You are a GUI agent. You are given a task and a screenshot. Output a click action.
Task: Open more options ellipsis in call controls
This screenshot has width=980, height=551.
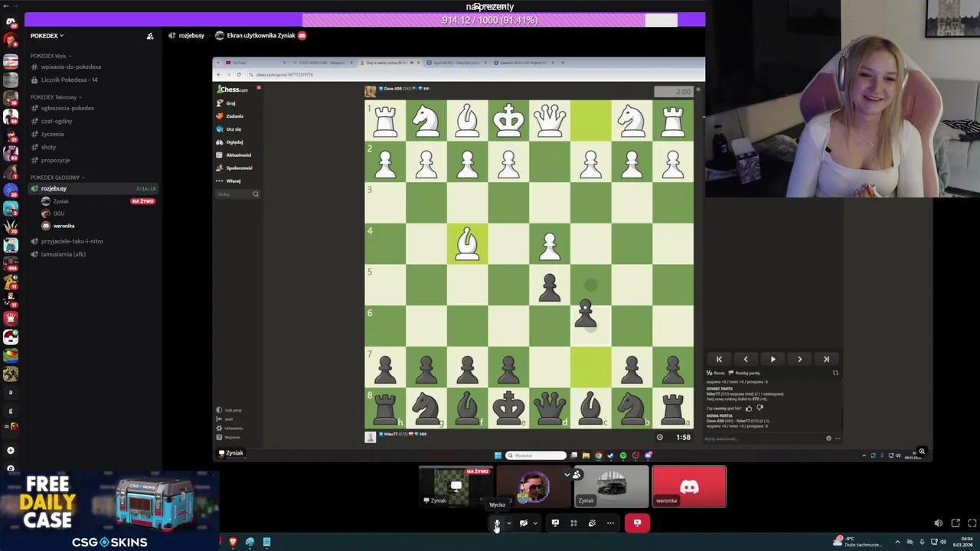pos(610,523)
